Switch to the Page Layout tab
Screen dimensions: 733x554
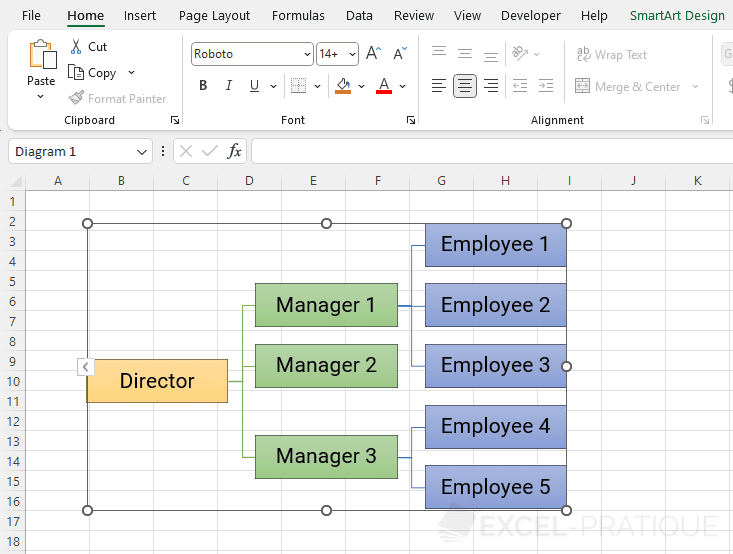point(214,15)
